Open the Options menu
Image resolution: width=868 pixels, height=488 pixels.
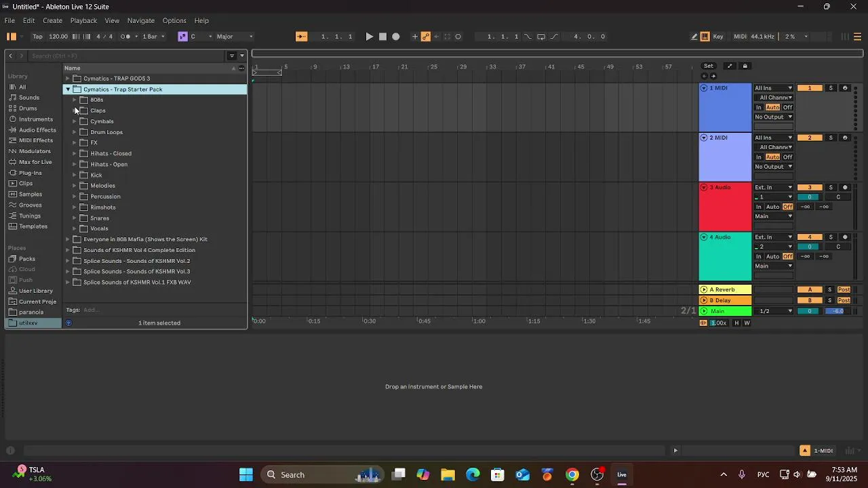click(x=174, y=20)
